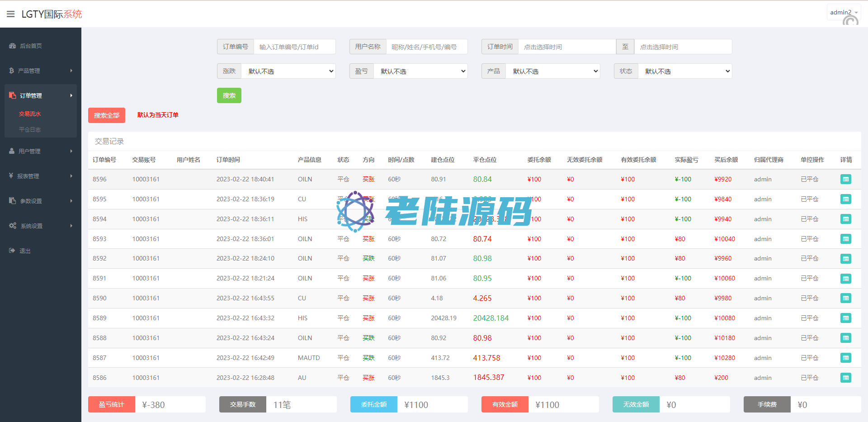View details icon for order 8586

pyautogui.click(x=845, y=378)
